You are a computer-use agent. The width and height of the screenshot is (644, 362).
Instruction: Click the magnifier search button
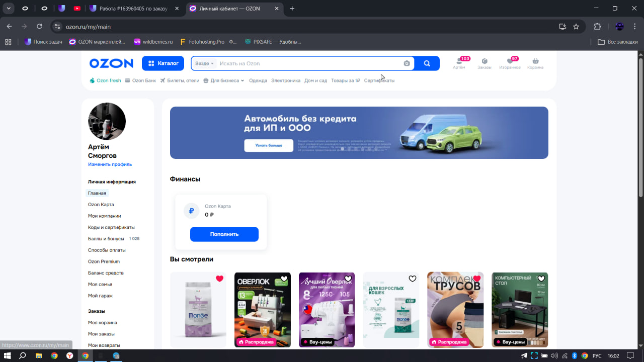click(x=427, y=63)
